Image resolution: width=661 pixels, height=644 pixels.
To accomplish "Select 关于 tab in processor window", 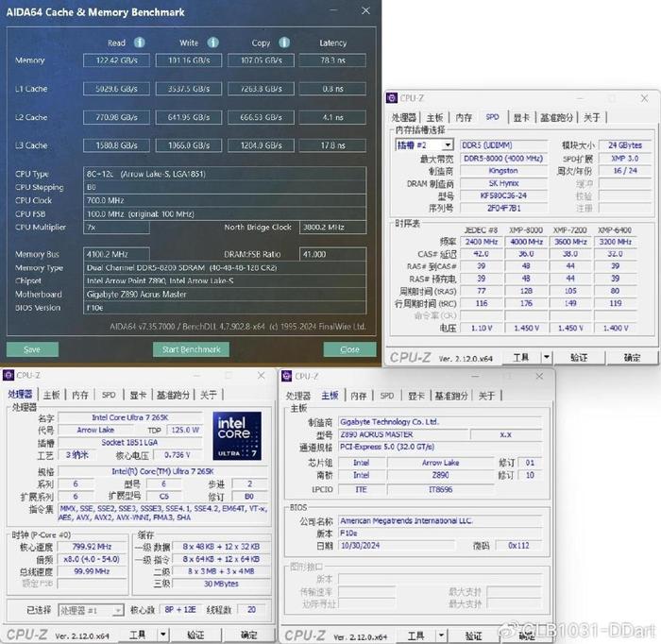I will tap(209, 395).
